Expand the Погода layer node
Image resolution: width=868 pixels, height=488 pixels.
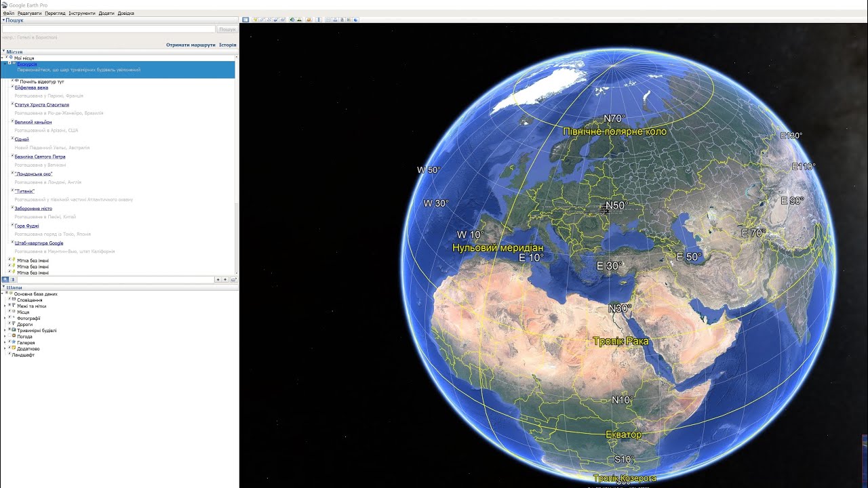[x=5, y=337]
